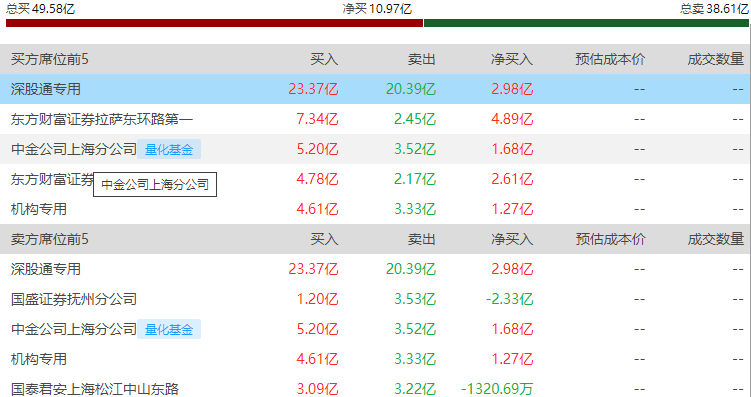Select 国盛证券抚州分公司 seat
This screenshot has height=397, width=751.
(74, 299)
